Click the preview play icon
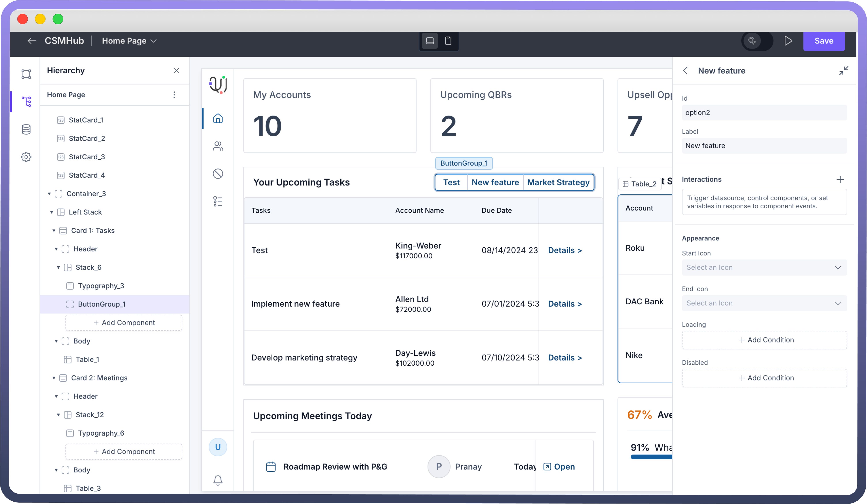 788,41
